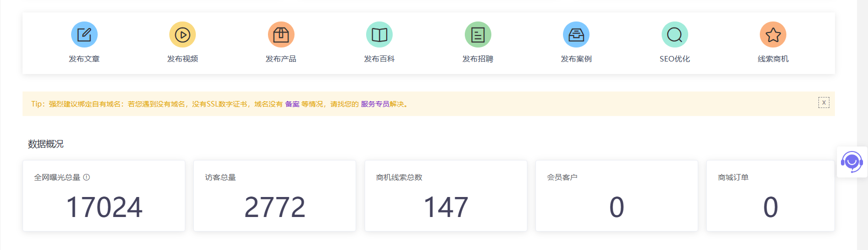Screen dimensions: 868x250
Task: Open the 线索商机 star icon
Action: 773,34
